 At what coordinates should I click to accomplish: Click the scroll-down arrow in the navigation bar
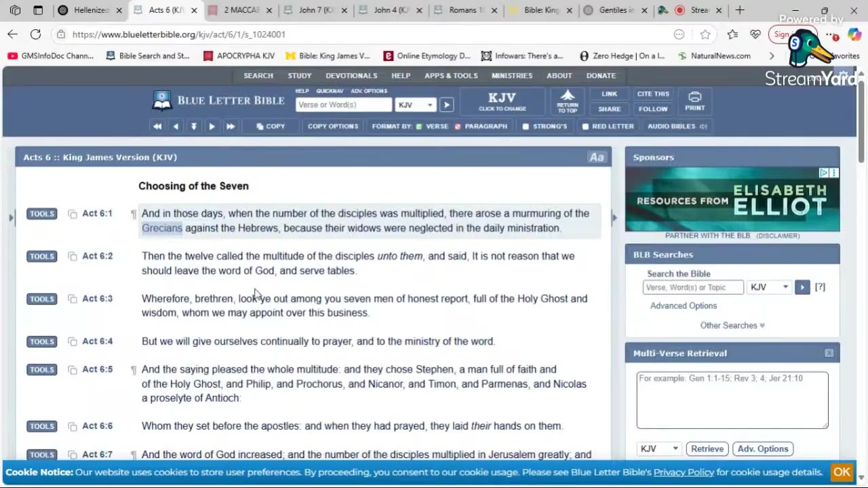pos(194,126)
